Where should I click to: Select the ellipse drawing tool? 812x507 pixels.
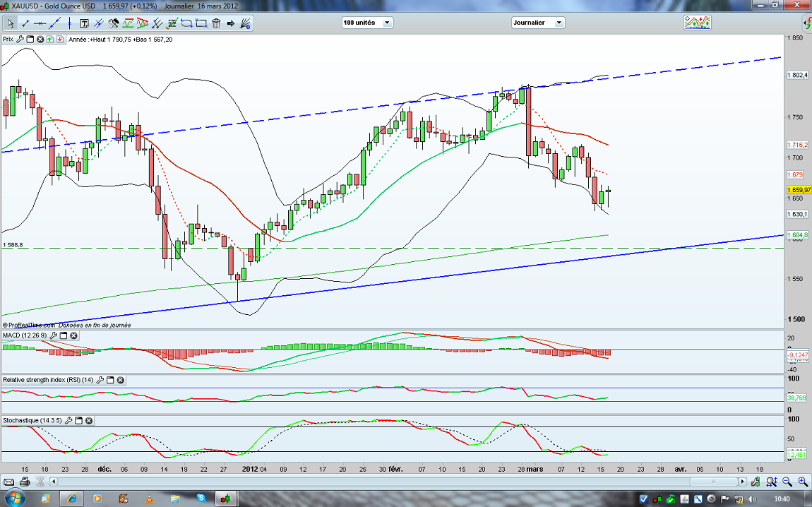coord(186,23)
